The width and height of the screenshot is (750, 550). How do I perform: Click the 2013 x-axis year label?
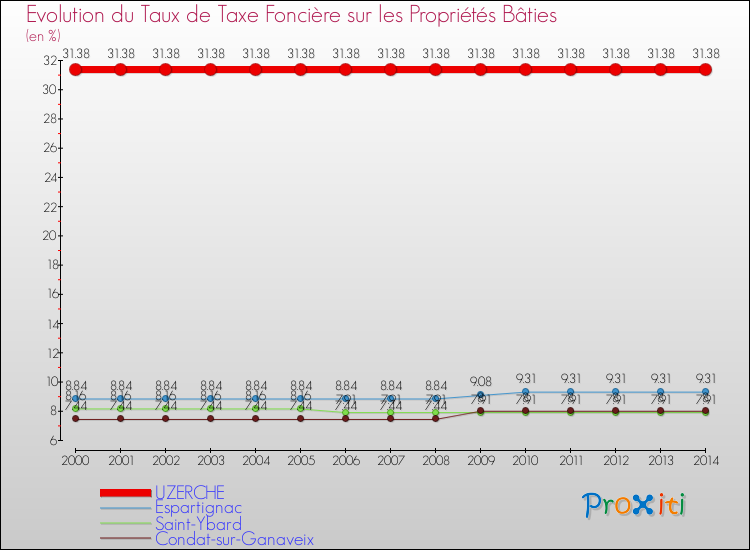point(661,461)
